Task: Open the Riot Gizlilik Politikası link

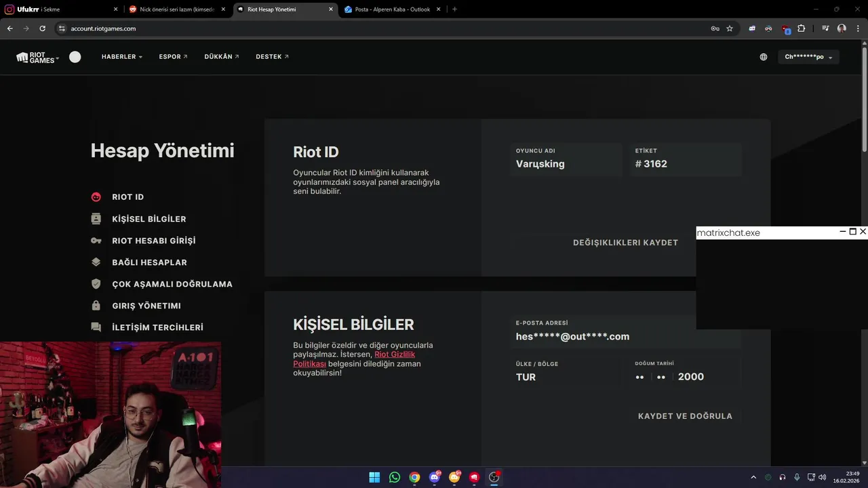Action: coord(354,359)
